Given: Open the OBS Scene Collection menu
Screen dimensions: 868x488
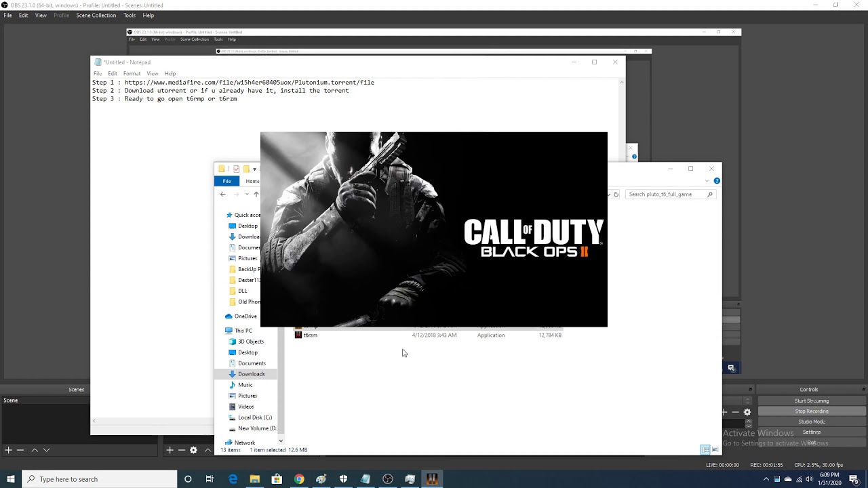Looking at the screenshot, I should coord(96,15).
